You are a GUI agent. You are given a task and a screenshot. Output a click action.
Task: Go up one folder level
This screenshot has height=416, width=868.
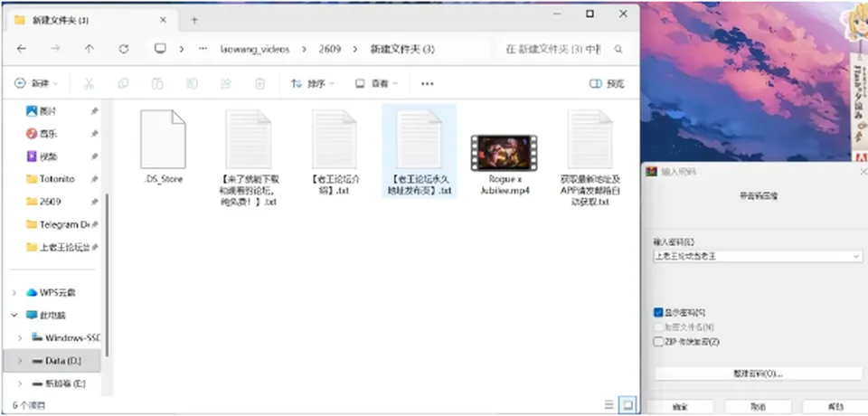coord(90,49)
